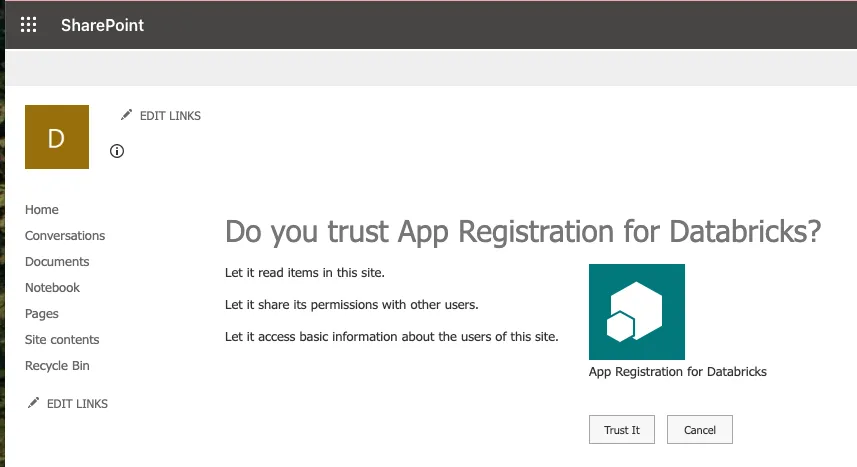Open the Recycle Bin link
This screenshot has width=857, height=467.
(57, 366)
